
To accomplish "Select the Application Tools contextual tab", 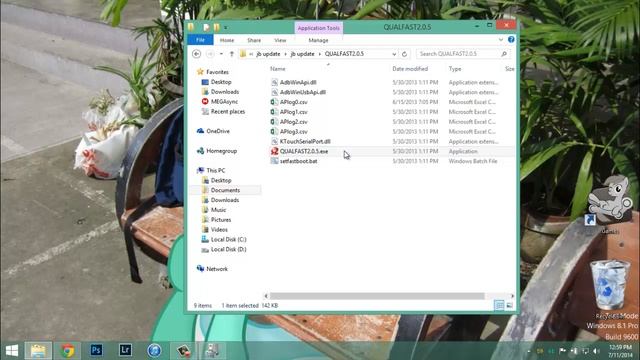I will (x=318, y=28).
